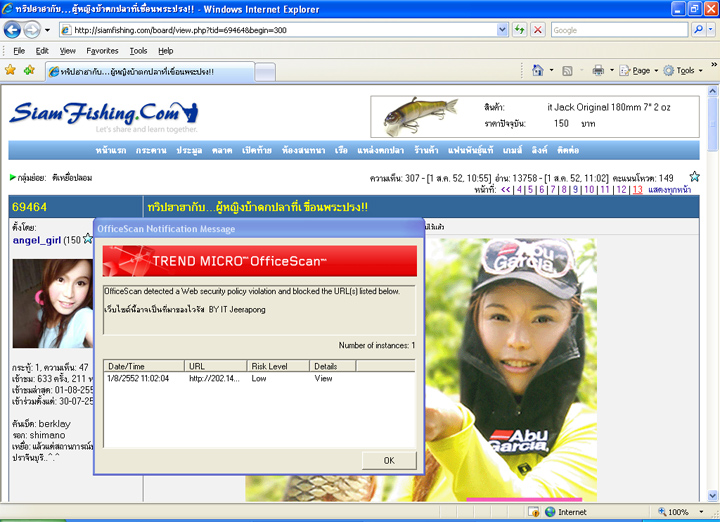
Task: Select the open siamfishing page tab
Action: coord(150,72)
